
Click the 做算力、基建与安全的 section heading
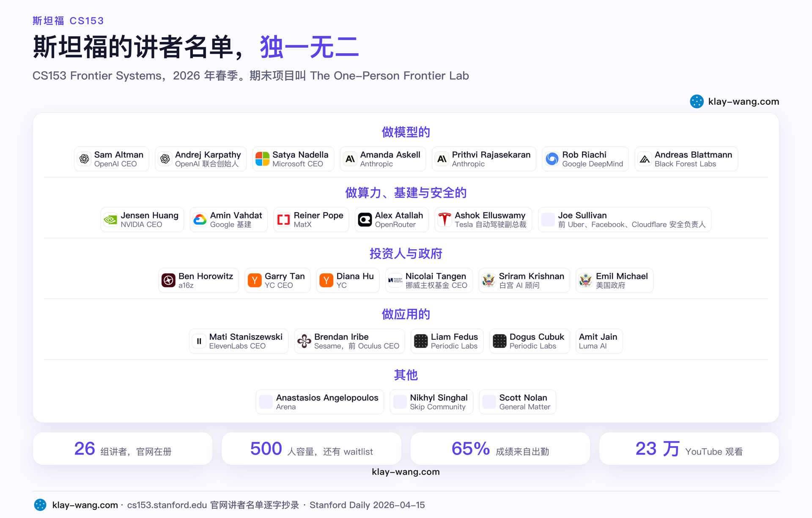click(x=406, y=193)
